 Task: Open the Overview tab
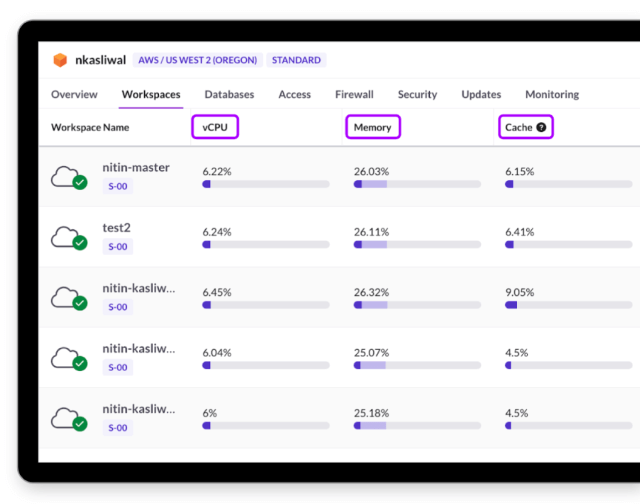click(74, 94)
